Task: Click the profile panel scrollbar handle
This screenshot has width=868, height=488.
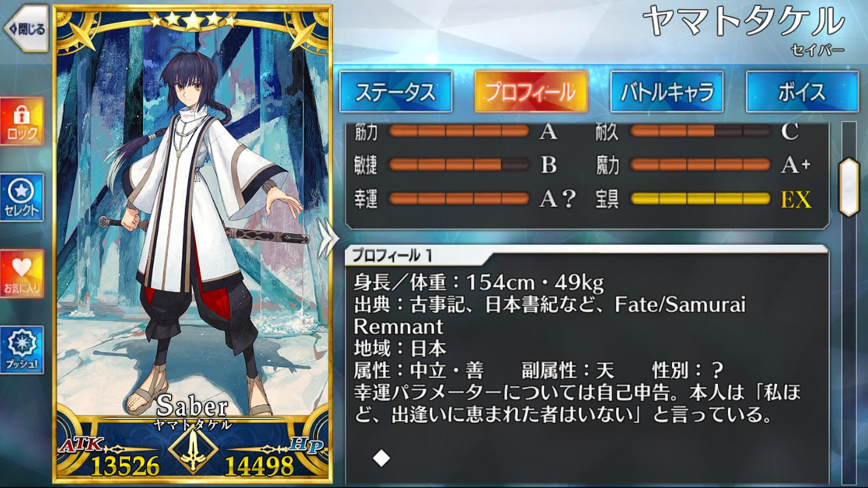Action: pyautogui.click(x=850, y=187)
